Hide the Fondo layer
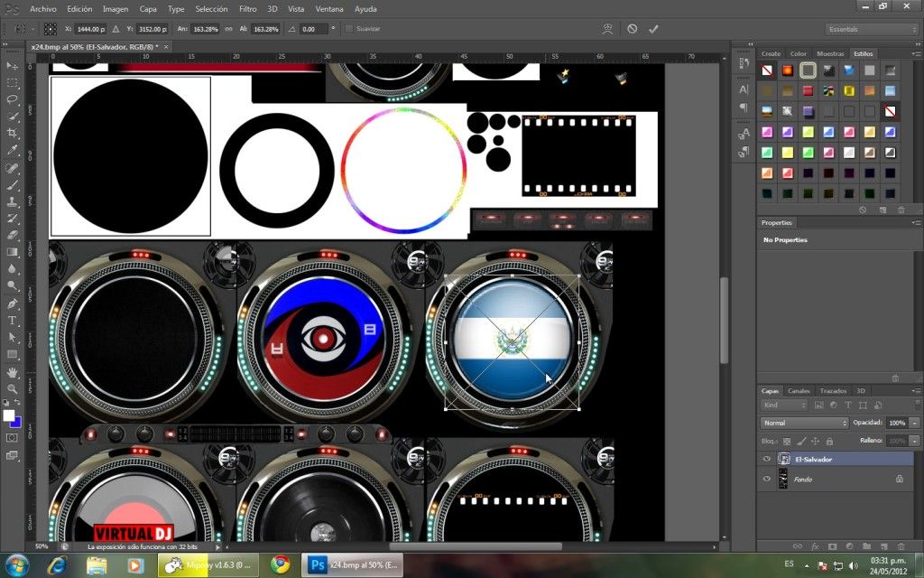The image size is (924, 578). pyautogui.click(x=767, y=479)
